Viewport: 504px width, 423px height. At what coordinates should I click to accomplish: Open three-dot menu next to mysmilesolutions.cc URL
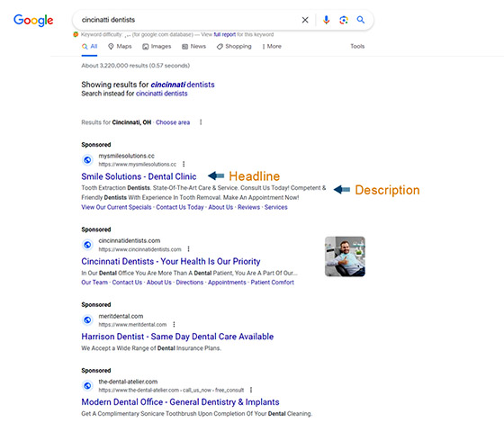pyautogui.click(x=184, y=164)
